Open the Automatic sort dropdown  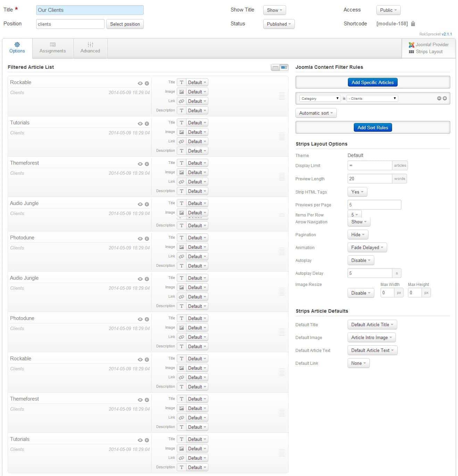pyautogui.click(x=316, y=113)
